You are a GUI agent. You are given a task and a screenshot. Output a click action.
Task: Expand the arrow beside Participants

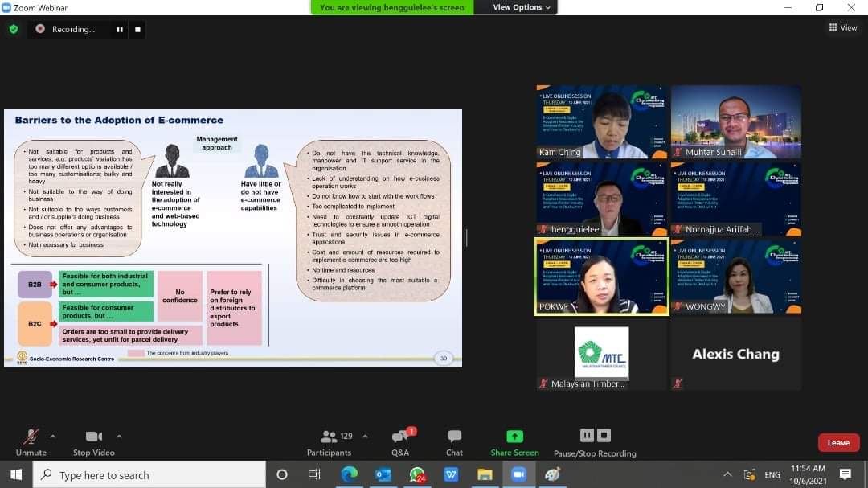pyautogui.click(x=366, y=437)
